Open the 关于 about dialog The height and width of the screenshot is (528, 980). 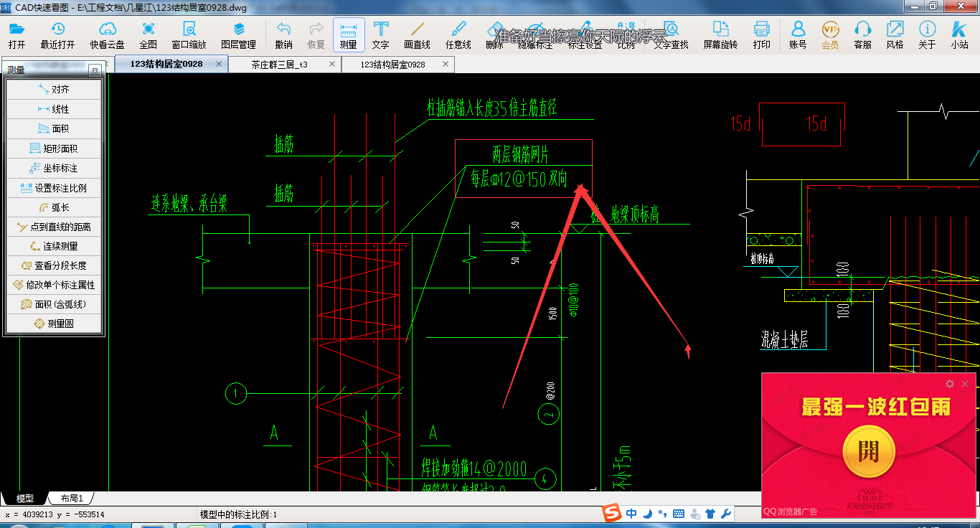click(927, 34)
